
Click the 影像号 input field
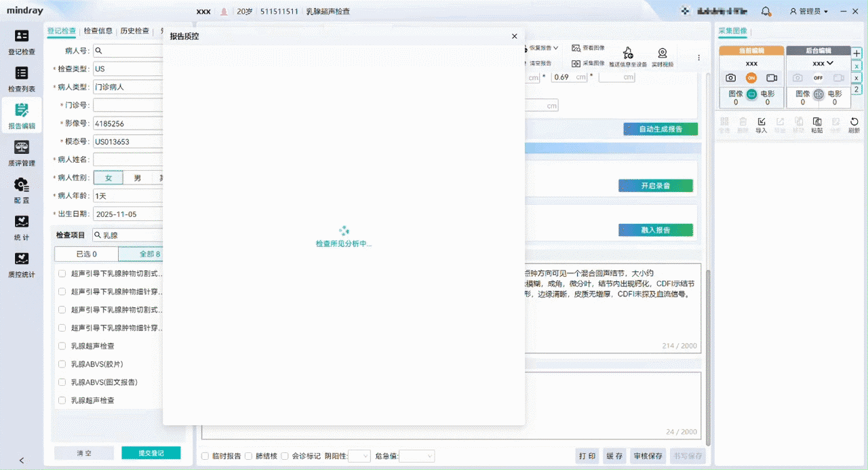pyautogui.click(x=129, y=123)
